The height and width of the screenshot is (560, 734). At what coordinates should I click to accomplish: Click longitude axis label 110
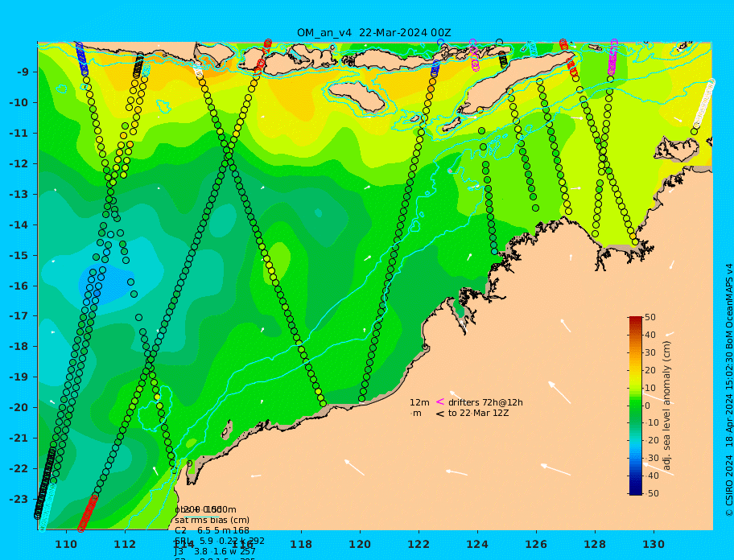pyautogui.click(x=67, y=544)
